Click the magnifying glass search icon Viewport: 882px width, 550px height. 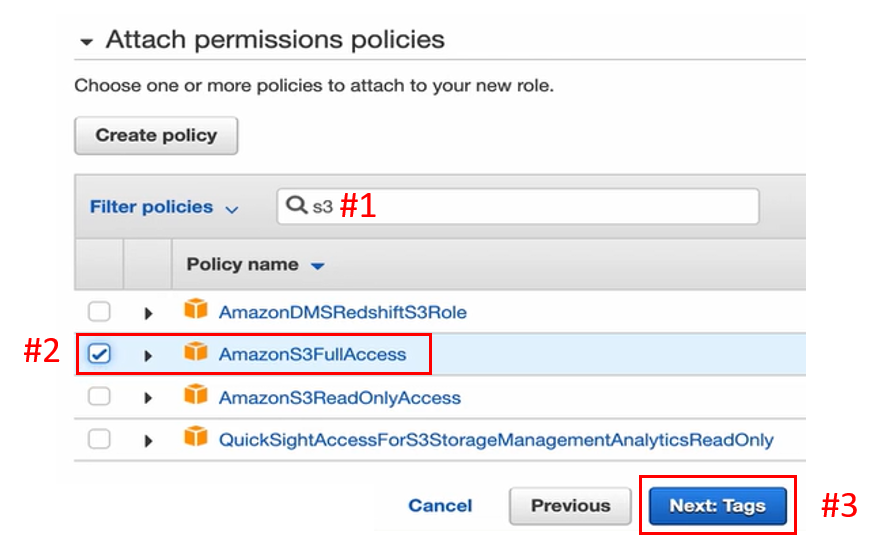click(296, 205)
